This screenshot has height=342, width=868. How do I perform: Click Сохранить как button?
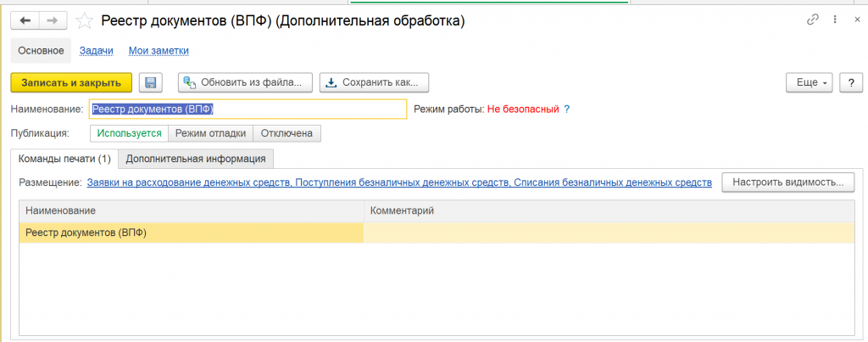coord(374,82)
